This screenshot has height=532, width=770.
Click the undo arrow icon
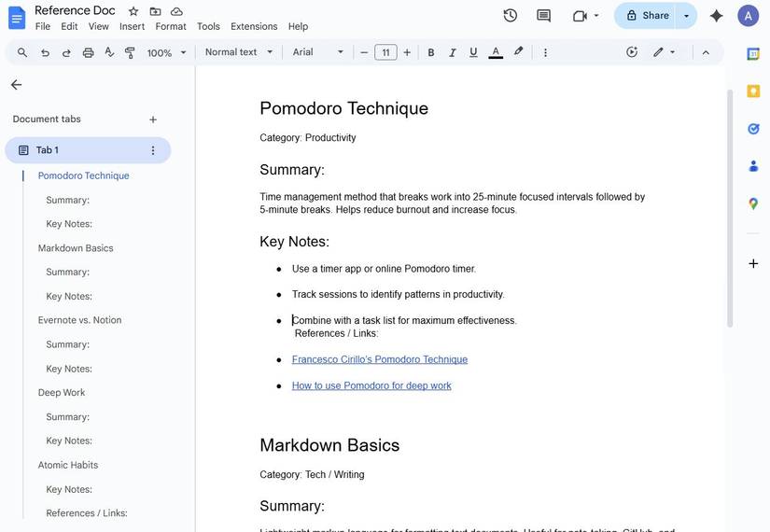pos(45,52)
